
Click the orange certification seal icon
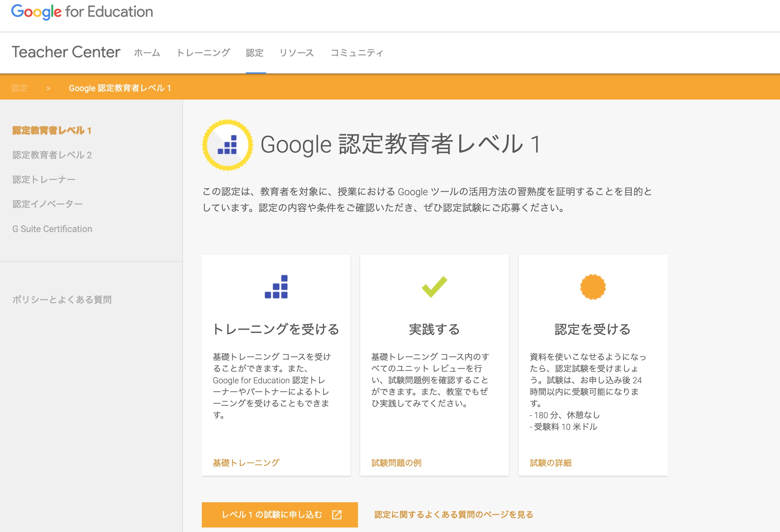point(593,287)
